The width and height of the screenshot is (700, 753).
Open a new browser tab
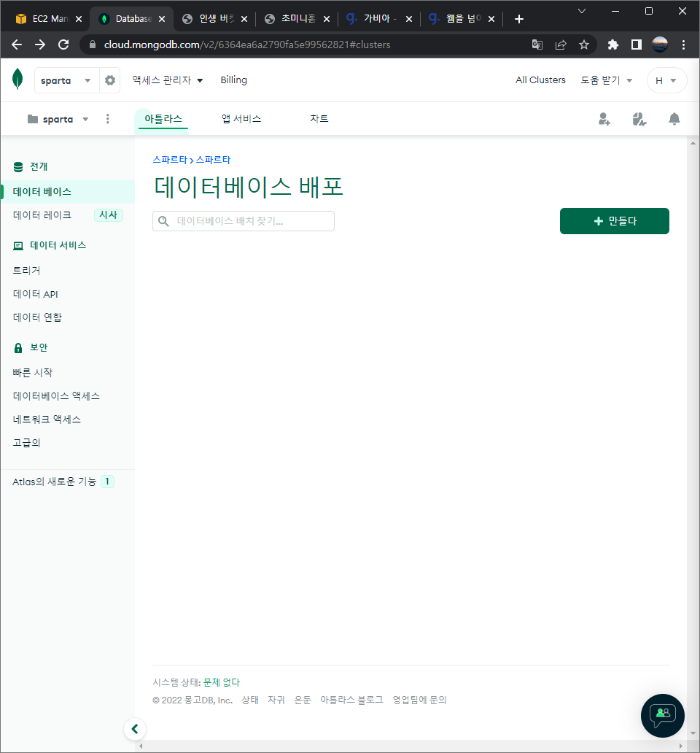tap(518, 19)
